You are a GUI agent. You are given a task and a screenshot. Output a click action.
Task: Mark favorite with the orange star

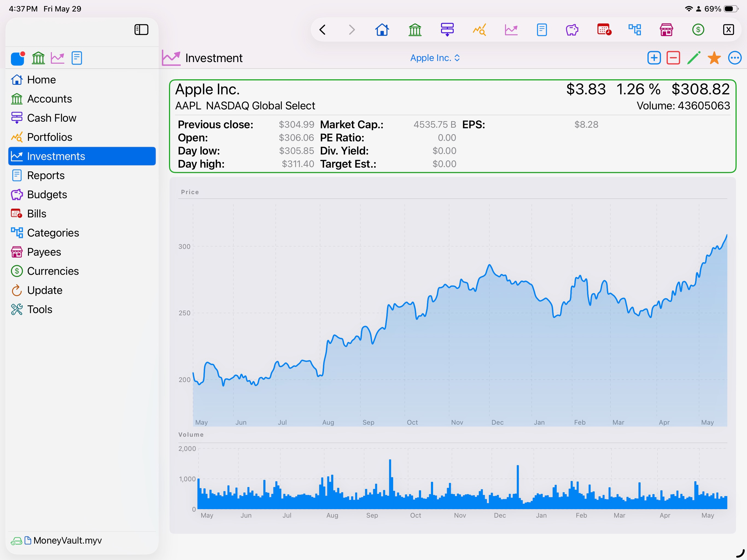pos(714,58)
